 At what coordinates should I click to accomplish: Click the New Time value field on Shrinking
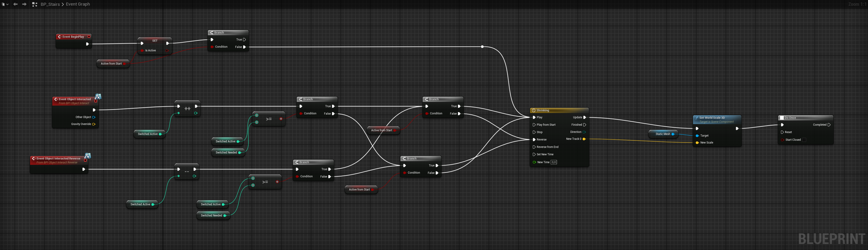click(x=554, y=162)
